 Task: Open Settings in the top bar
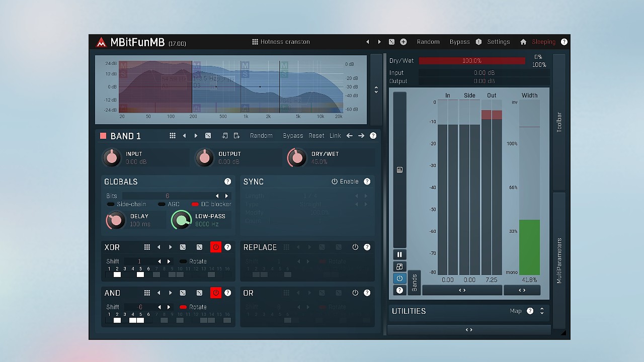point(498,42)
